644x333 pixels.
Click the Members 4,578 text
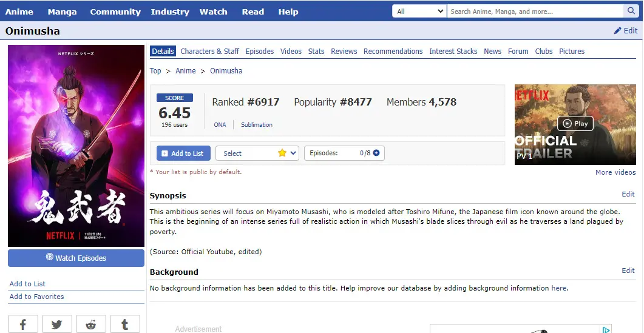coord(421,103)
